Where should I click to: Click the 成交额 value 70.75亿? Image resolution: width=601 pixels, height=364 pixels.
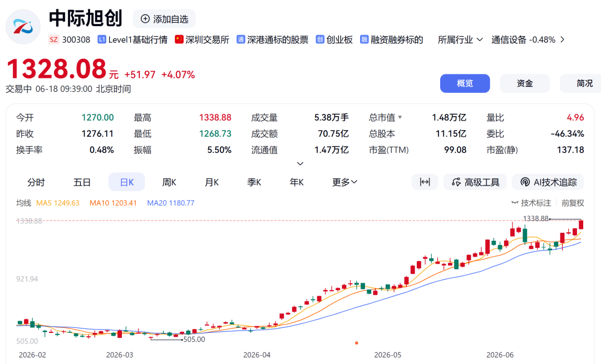333,133
